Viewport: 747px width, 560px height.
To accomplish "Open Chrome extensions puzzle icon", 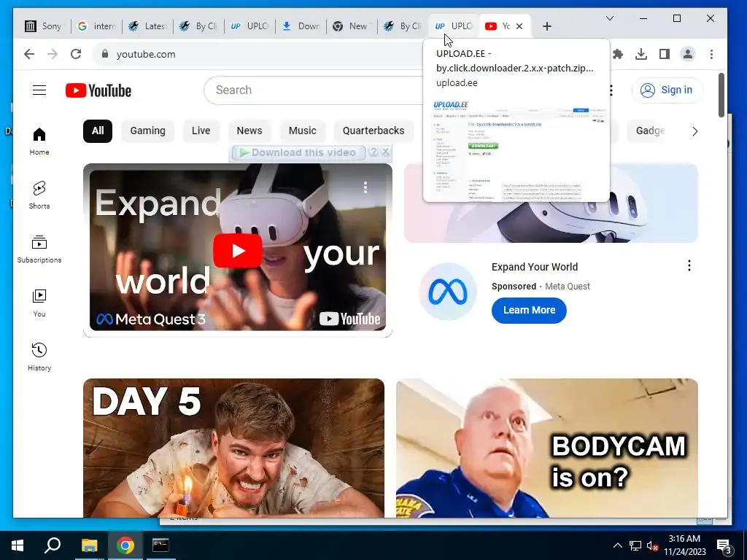I will (618, 54).
